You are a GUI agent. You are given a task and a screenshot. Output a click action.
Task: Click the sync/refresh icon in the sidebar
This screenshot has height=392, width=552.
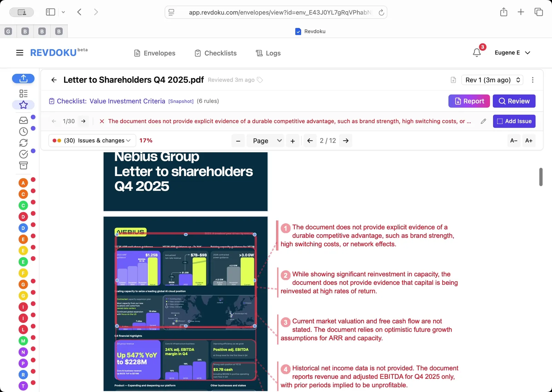23,143
